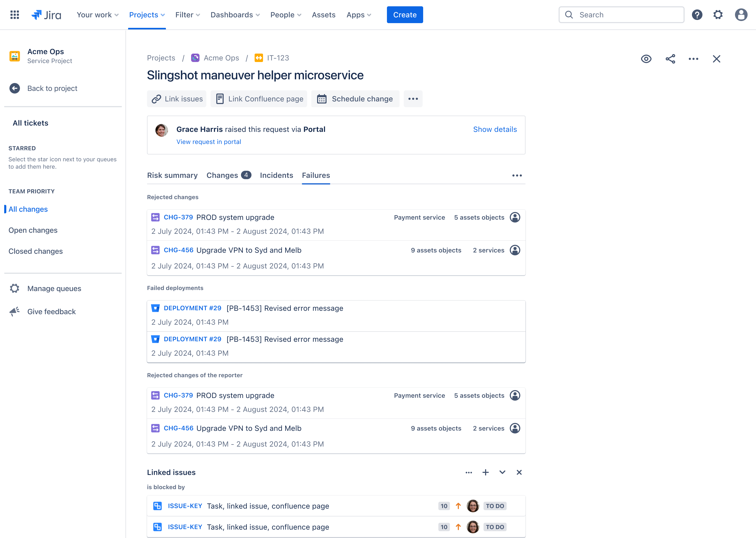
Task: Open the help question mark icon
Action: (697, 14)
